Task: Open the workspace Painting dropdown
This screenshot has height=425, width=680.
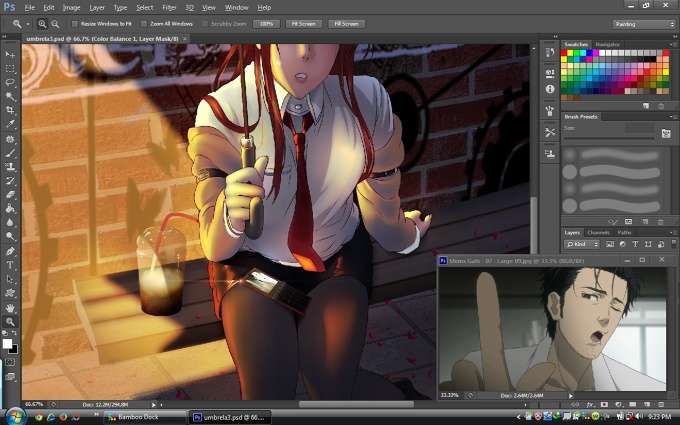Action: tap(644, 24)
